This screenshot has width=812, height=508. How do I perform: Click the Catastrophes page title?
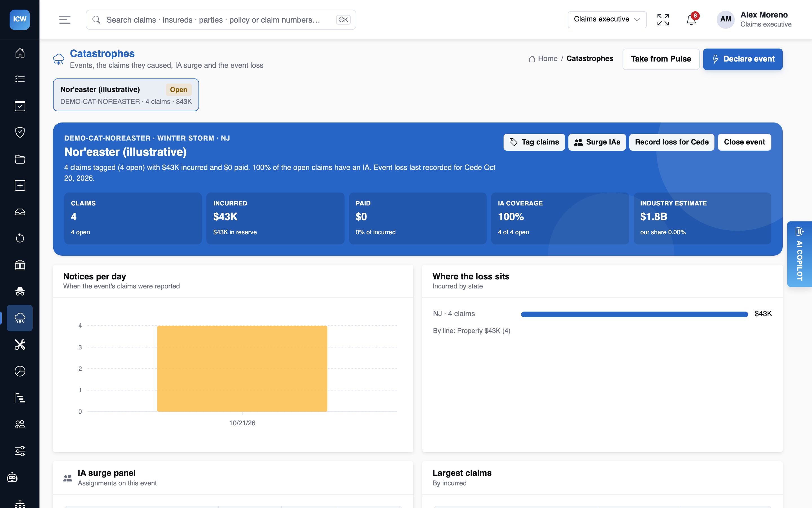point(102,53)
